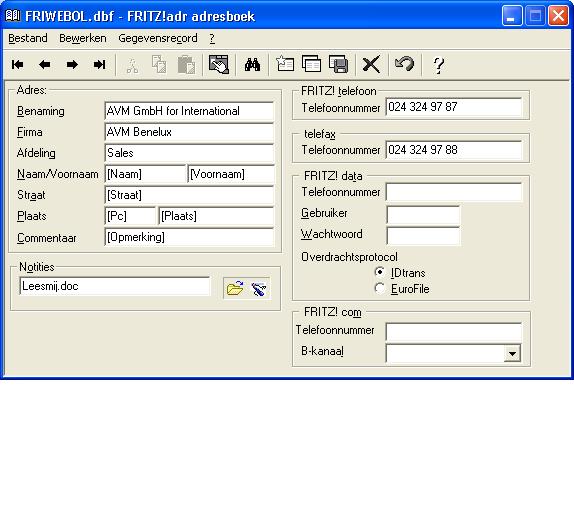Viewport: 574px width, 505px height.
Task: Click the Benaming field with AVM GmbH
Action: [x=189, y=111]
